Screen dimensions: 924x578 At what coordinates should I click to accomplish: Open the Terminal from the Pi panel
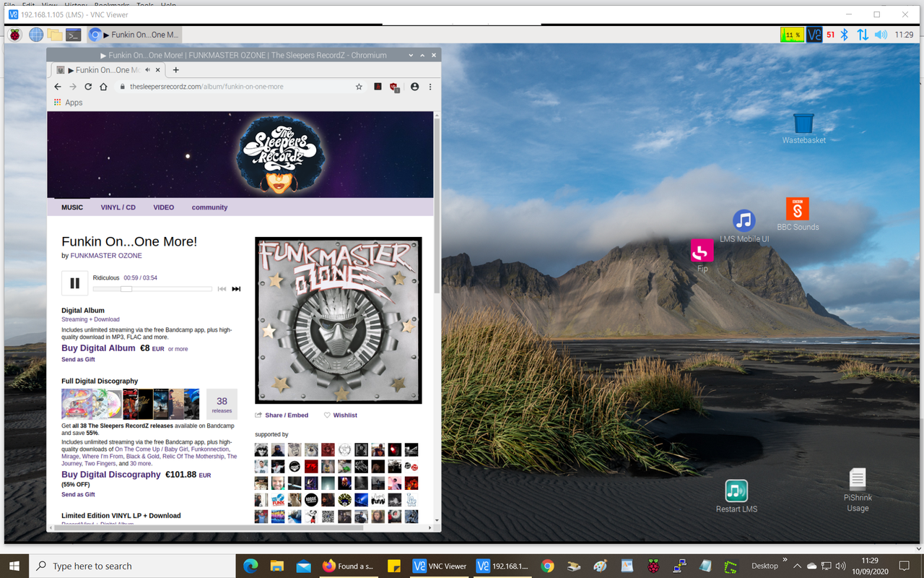pos(74,35)
